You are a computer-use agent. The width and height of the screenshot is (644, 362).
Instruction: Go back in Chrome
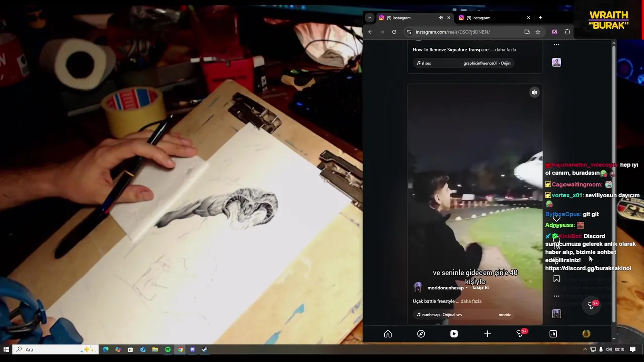[370, 32]
